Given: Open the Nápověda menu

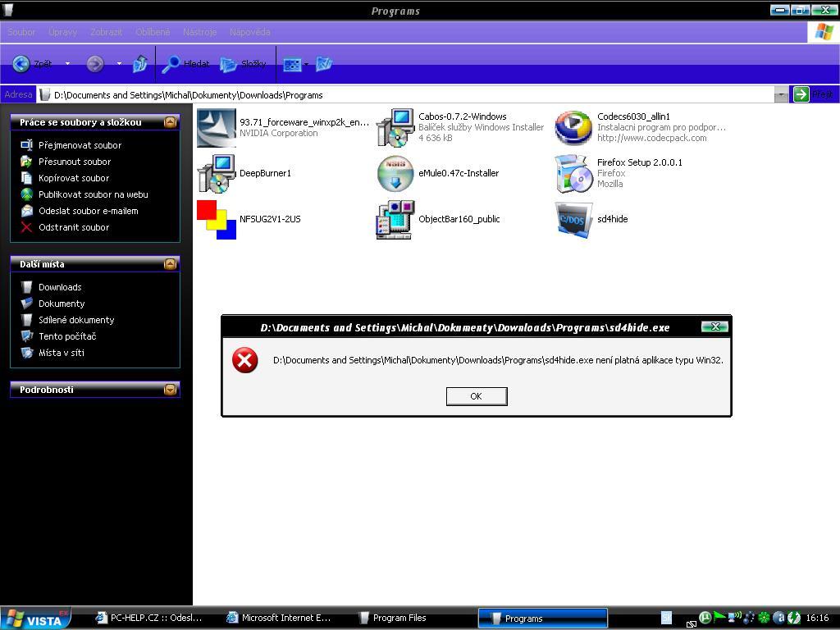Looking at the screenshot, I should tap(249, 32).
